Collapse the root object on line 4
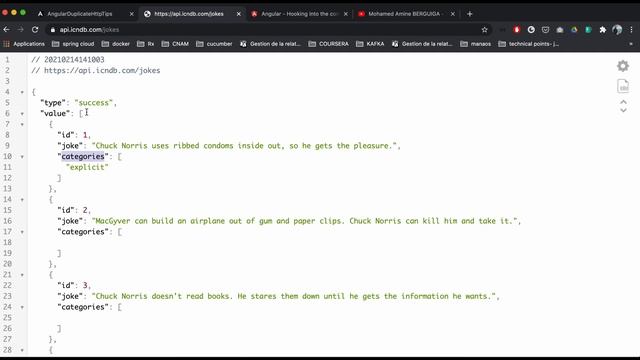 click(22, 92)
